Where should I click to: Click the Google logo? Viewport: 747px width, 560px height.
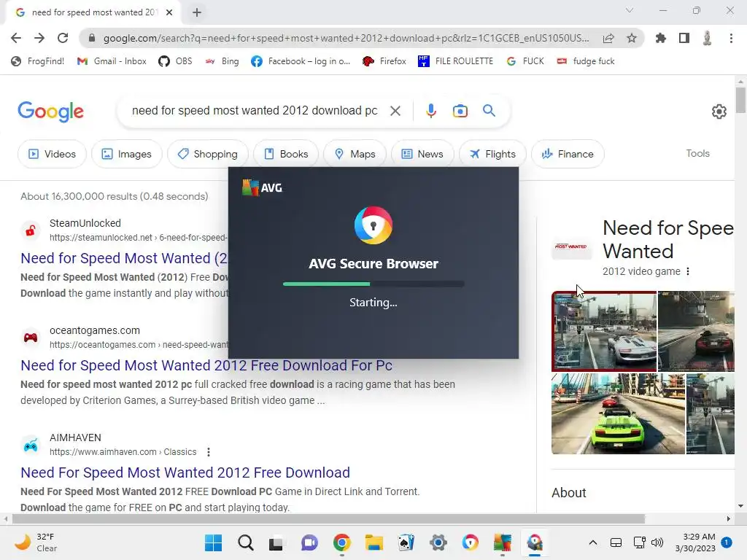[x=51, y=112]
